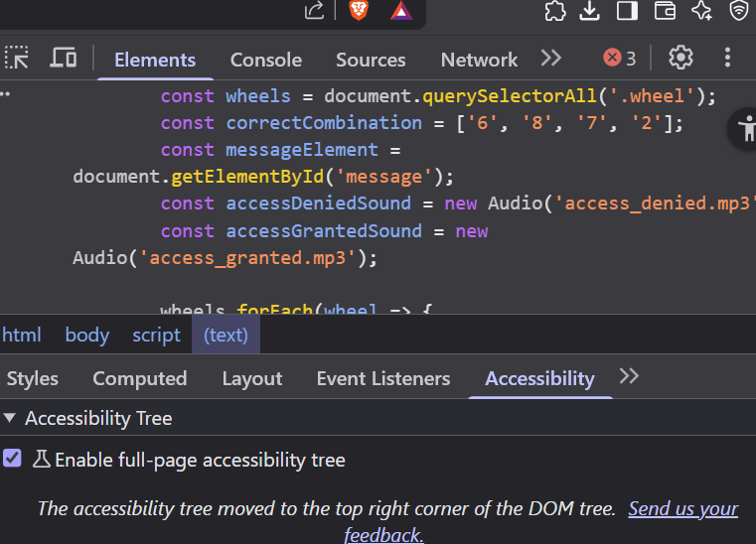Open DevTools settings gear

coord(680,58)
